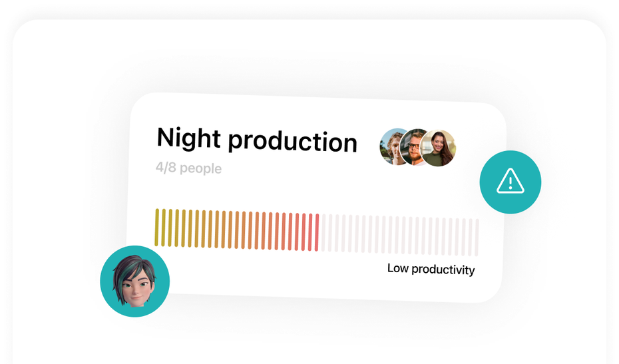
Task: Open the teal-haired 3D avatar profile
Action: [x=135, y=281]
